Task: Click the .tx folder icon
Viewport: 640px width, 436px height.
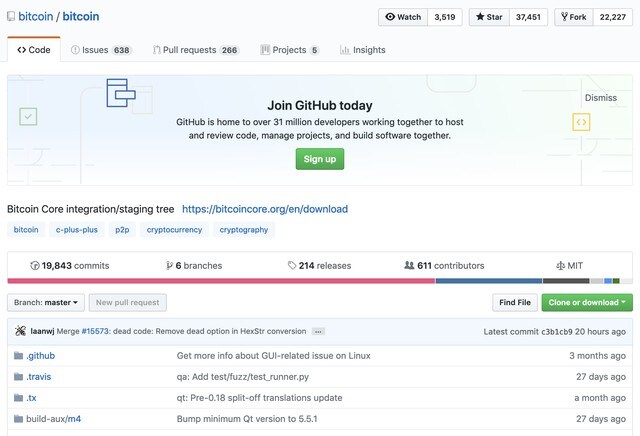Action: (18, 398)
